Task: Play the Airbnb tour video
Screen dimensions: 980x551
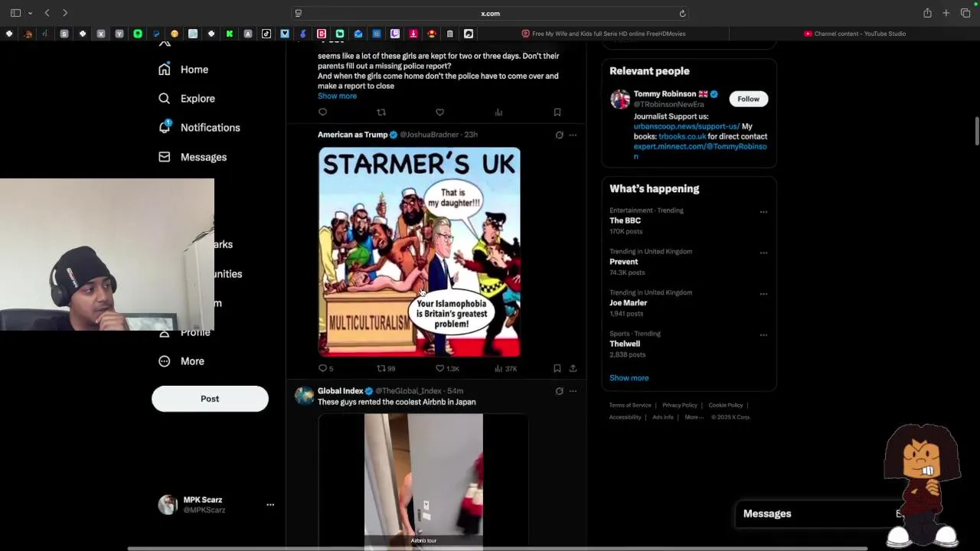Action: pyautogui.click(x=423, y=481)
